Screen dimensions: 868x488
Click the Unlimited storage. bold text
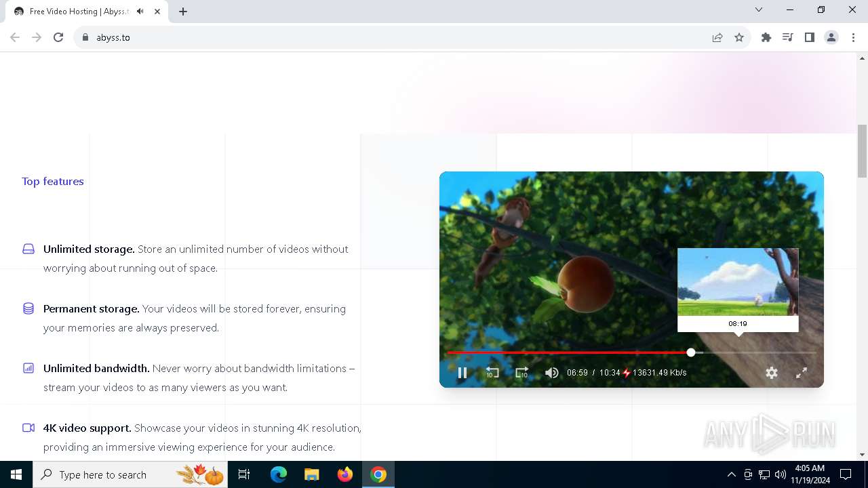[89, 249]
